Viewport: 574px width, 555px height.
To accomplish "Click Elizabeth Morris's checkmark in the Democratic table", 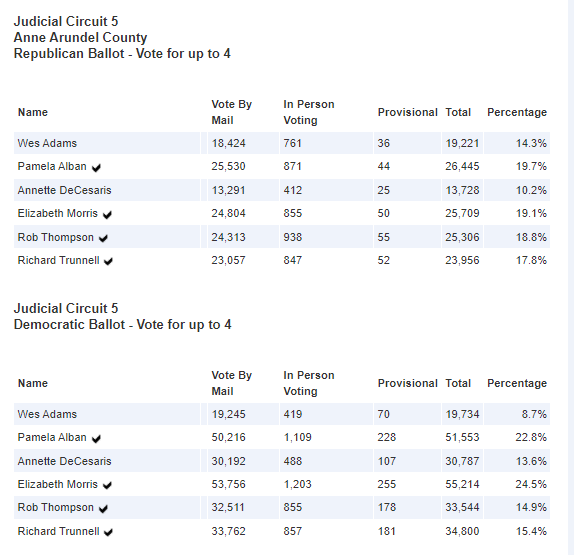I will pyautogui.click(x=107, y=485).
